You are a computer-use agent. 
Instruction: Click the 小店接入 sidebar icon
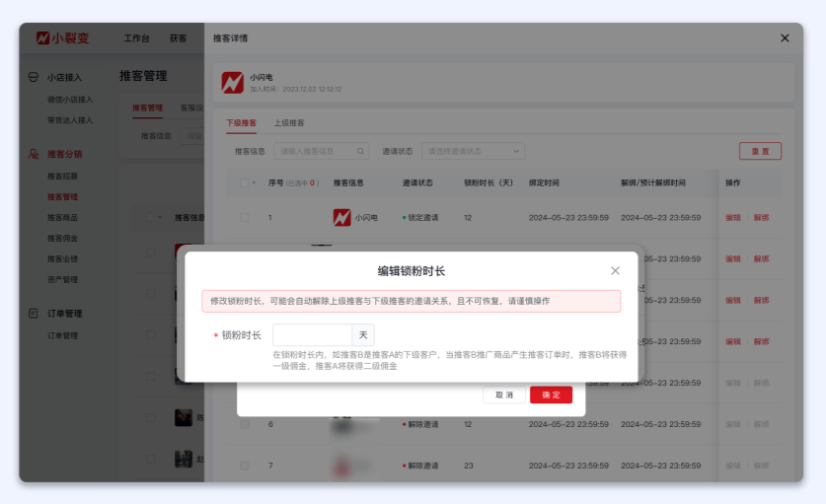pyautogui.click(x=34, y=77)
